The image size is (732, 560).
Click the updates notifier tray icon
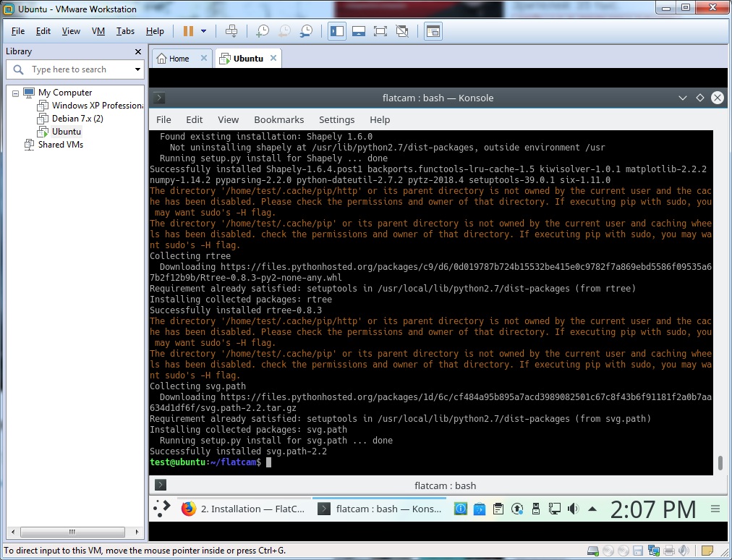(517, 509)
